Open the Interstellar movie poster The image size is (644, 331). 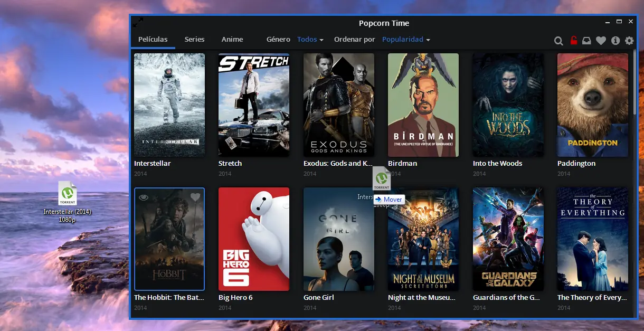point(169,105)
